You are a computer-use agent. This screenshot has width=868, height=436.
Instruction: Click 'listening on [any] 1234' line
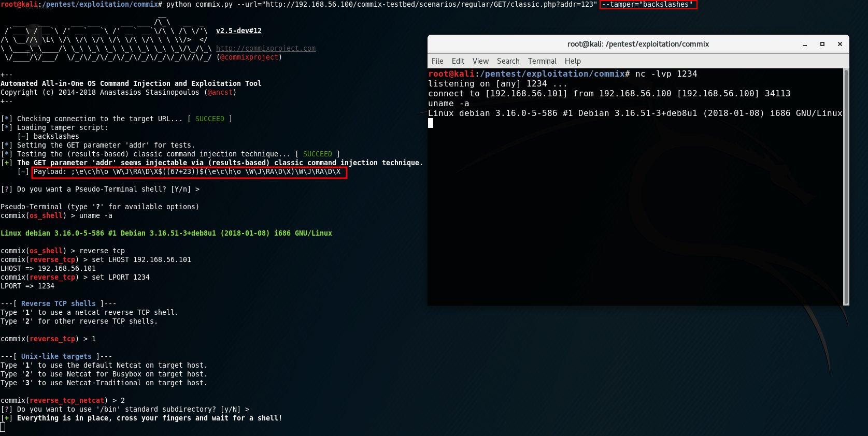click(x=497, y=84)
